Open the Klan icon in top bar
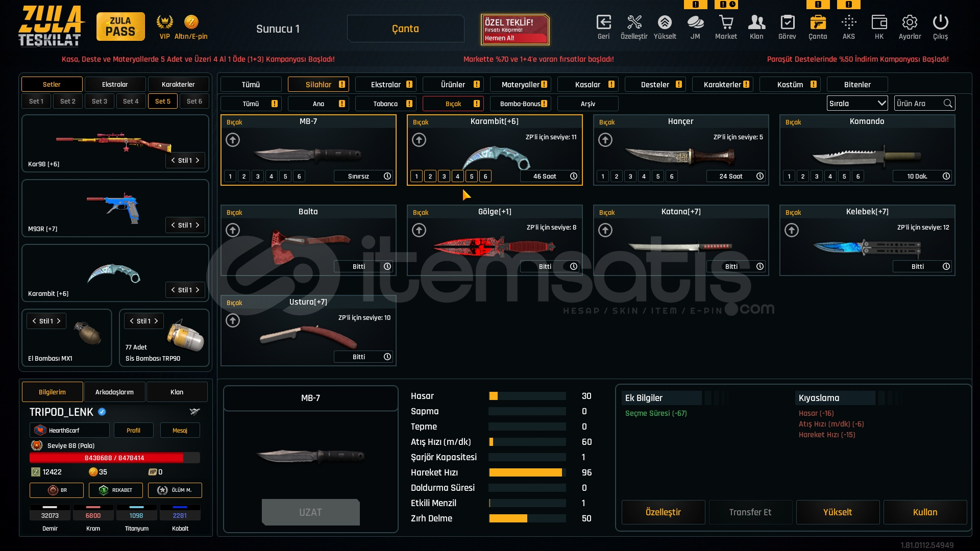Screen dimensions: 980x551 [x=756, y=23]
